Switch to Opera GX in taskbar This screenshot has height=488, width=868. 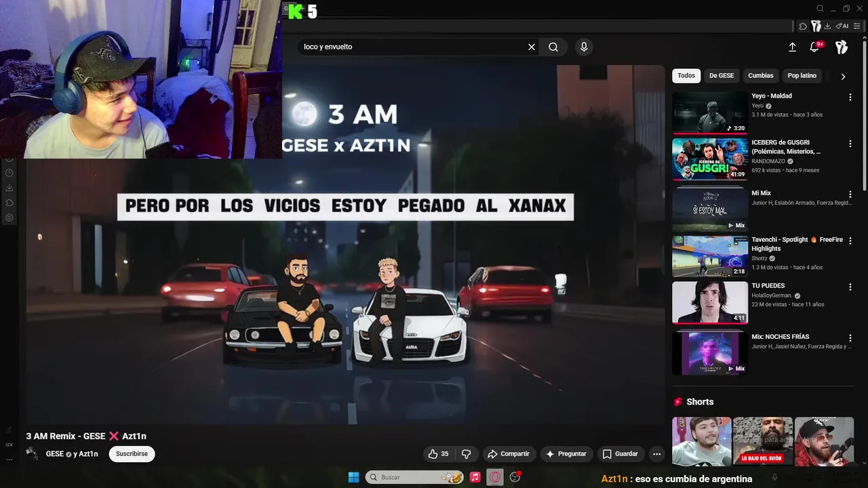click(x=495, y=477)
